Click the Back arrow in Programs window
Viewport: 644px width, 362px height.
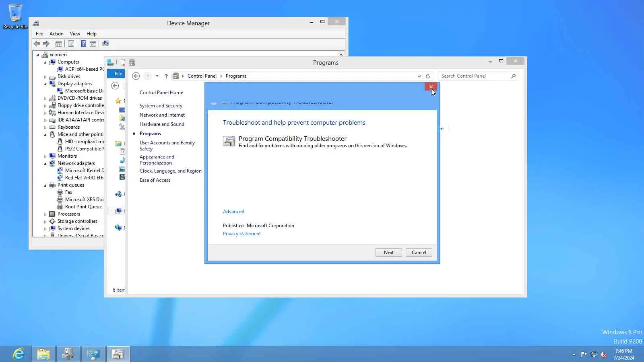(x=136, y=76)
